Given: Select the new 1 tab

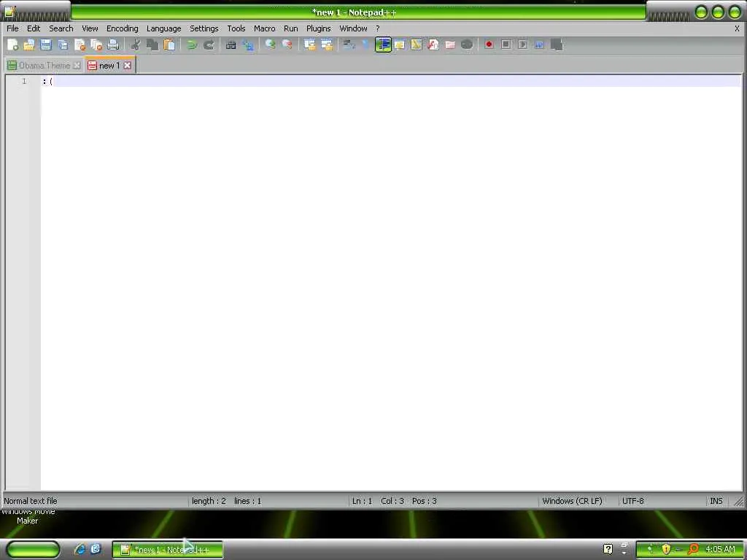Looking at the screenshot, I should click(109, 65).
